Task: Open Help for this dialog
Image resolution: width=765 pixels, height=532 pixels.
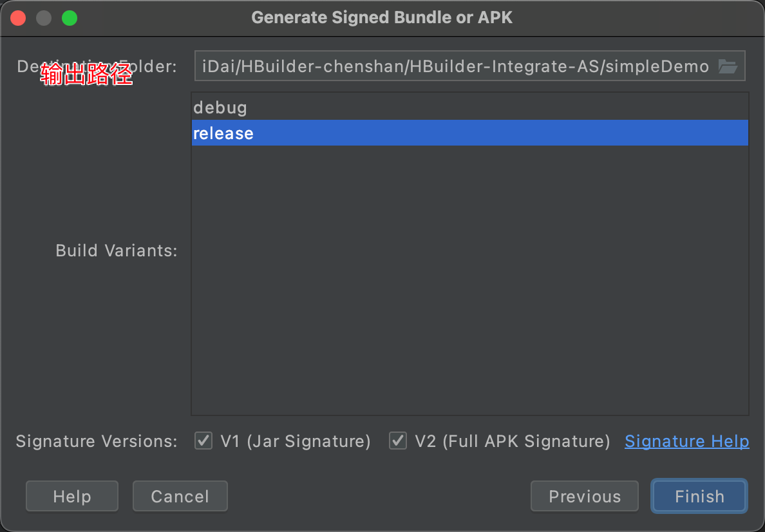Action: [71, 496]
